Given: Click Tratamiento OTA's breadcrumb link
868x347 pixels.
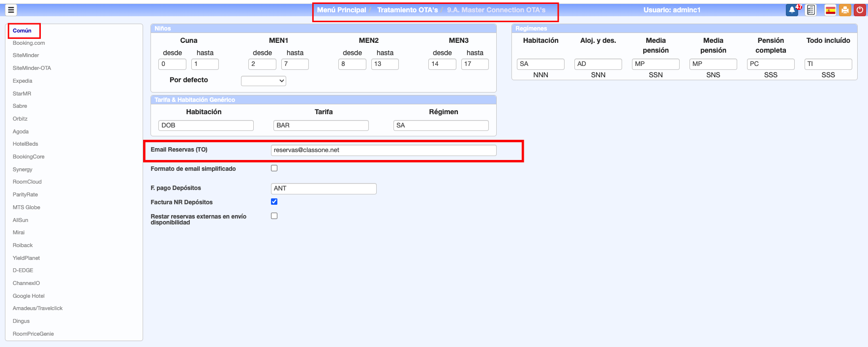Looking at the screenshot, I should click(407, 10).
